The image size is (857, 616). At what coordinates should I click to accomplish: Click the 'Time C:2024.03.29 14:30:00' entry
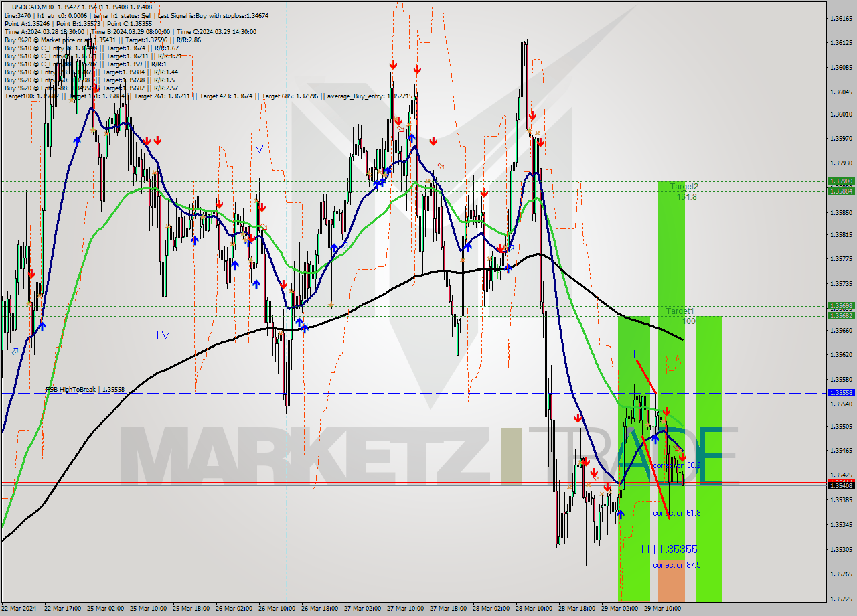click(217, 31)
